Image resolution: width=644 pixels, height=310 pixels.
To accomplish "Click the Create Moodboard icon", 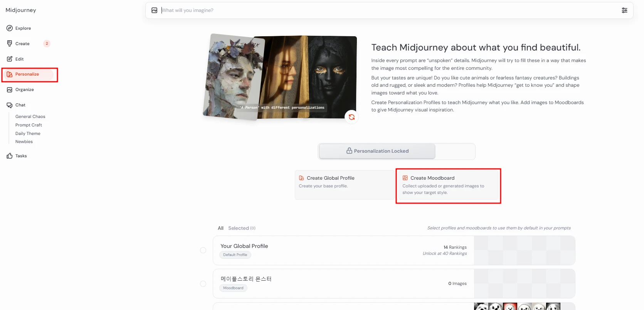I will (x=405, y=178).
